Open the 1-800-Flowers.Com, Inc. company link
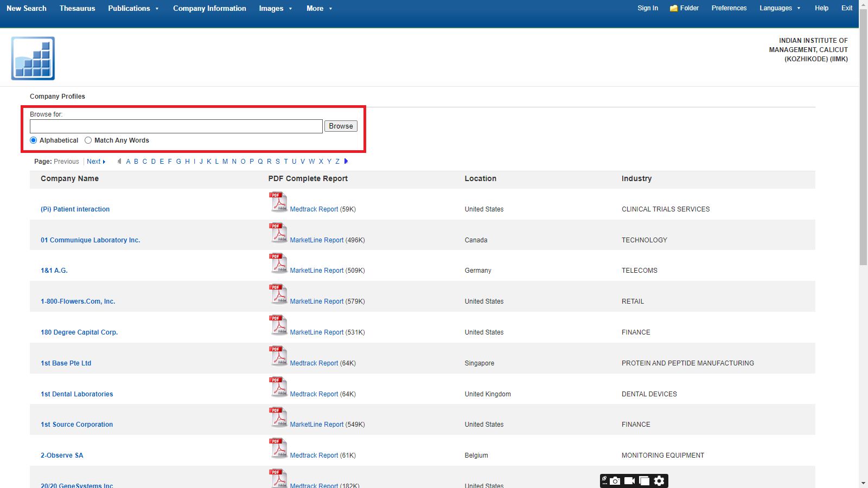 point(78,301)
